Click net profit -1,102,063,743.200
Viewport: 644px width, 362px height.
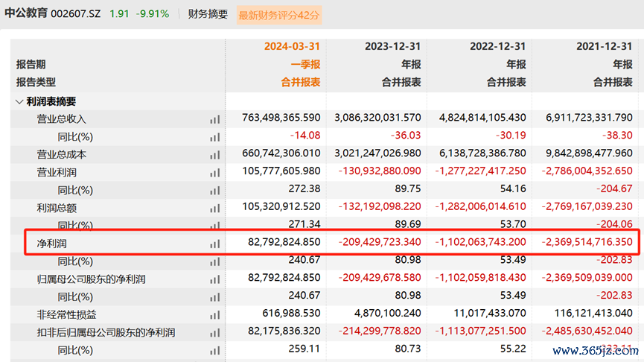tap(480, 242)
